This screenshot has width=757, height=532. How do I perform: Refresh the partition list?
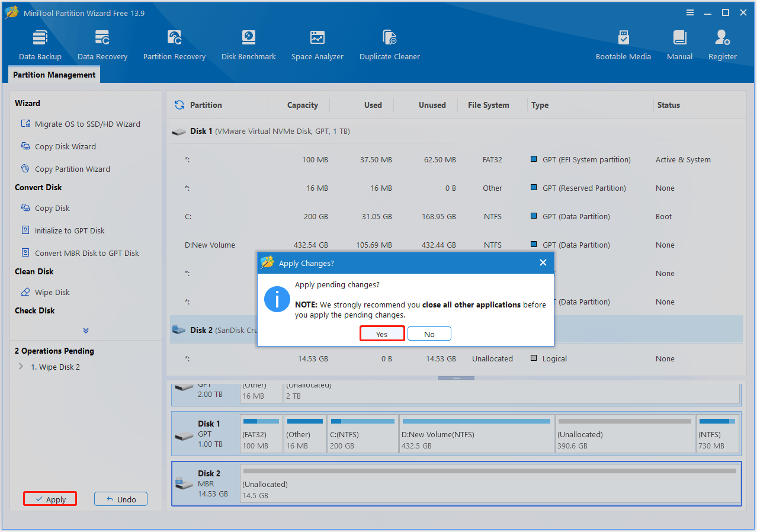tap(179, 105)
